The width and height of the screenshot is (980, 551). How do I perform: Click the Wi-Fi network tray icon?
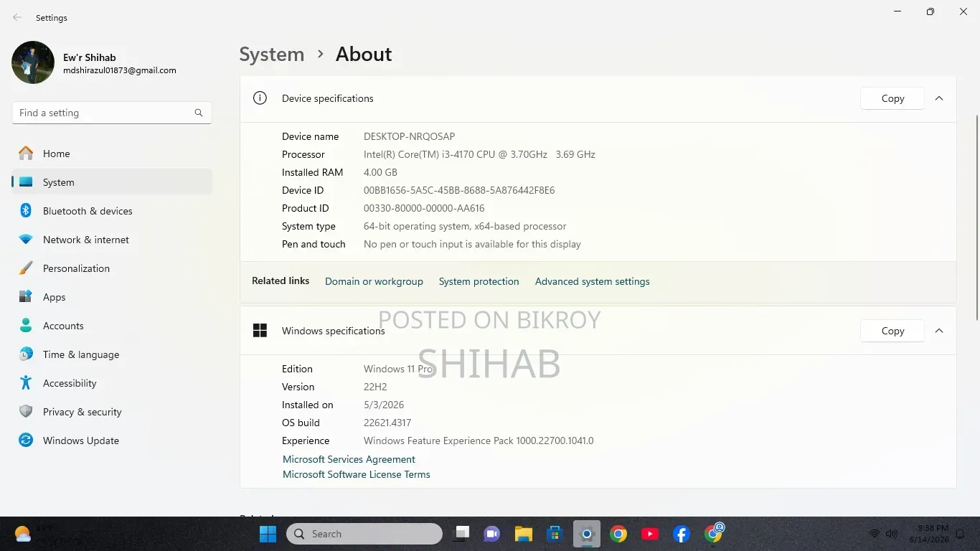click(x=875, y=534)
